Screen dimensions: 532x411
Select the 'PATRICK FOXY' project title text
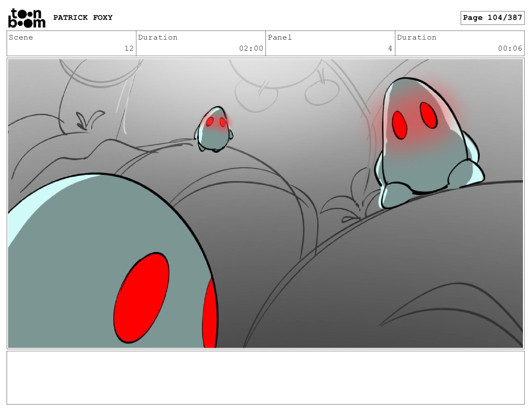click(x=83, y=17)
